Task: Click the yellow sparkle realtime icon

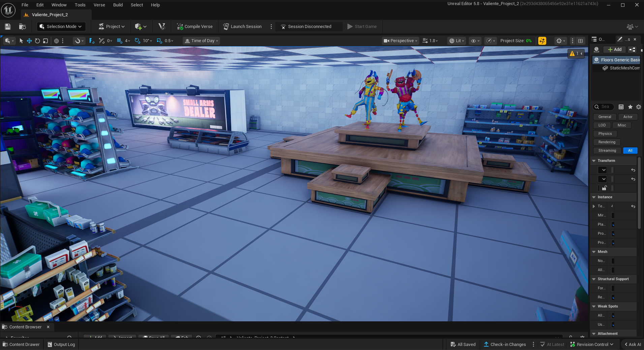Action: pos(542,41)
